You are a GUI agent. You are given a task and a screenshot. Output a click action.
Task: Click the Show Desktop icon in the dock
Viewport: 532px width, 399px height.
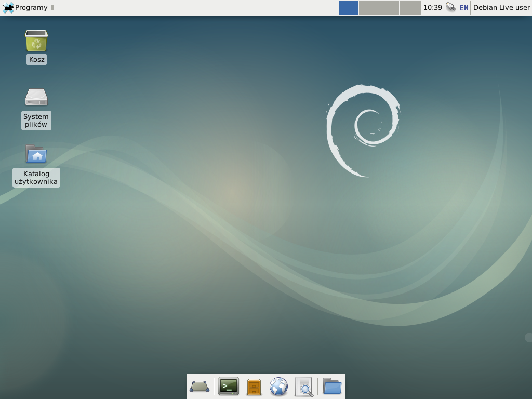(199, 387)
